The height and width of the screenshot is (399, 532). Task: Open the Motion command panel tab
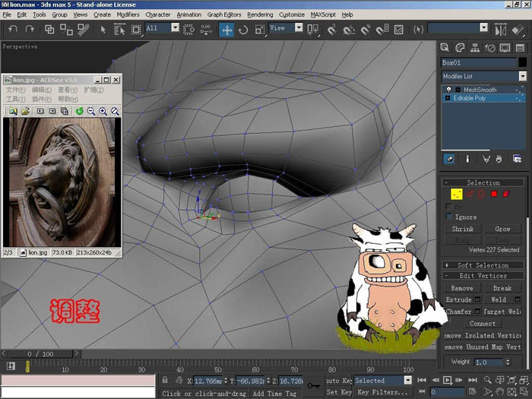pyautogui.click(x=490, y=48)
